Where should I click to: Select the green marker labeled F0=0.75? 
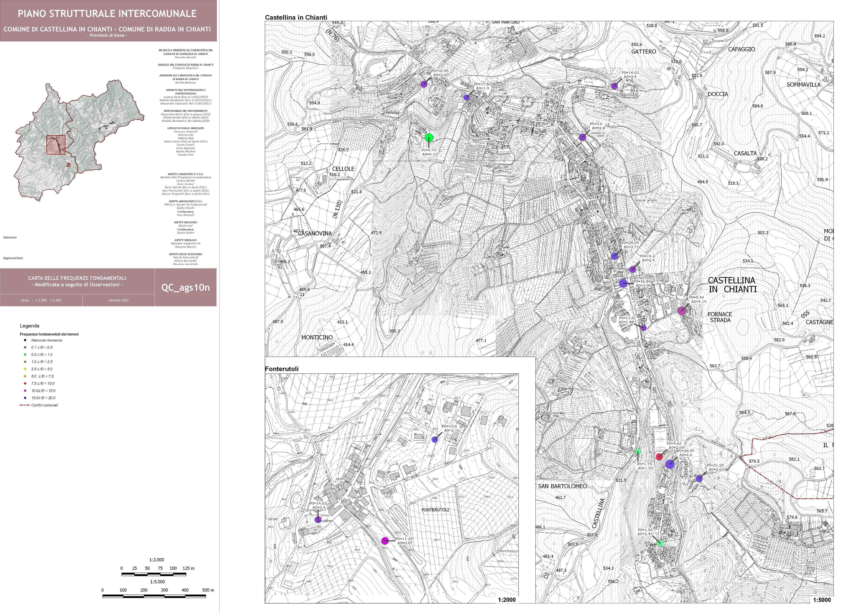429,138
